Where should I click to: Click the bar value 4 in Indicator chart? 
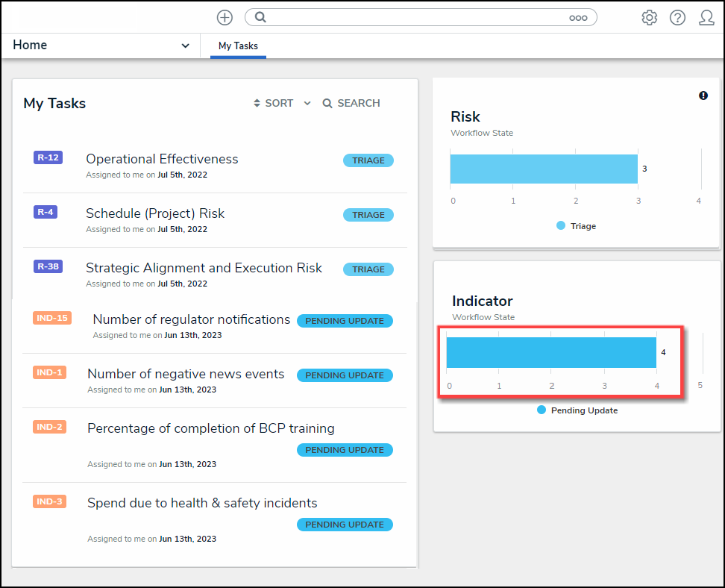[x=663, y=352]
